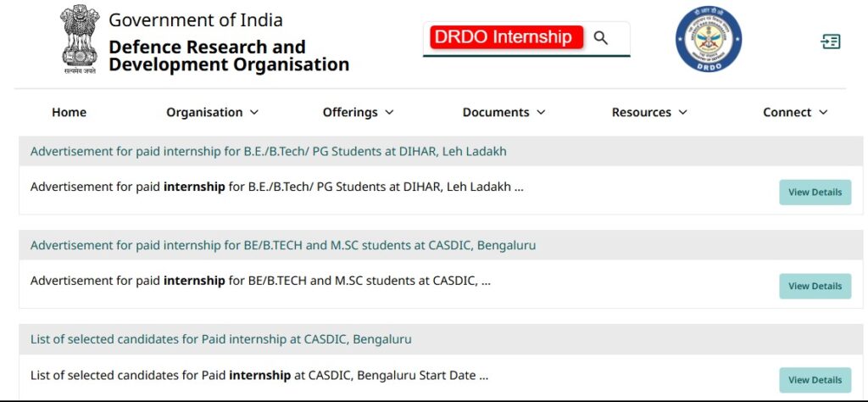This screenshot has width=868, height=402.
Task: Go to the Home menu item
Action: 69,112
